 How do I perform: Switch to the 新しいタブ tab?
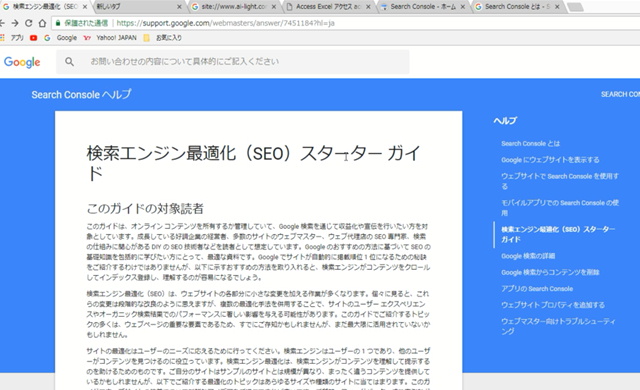point(139,7)
